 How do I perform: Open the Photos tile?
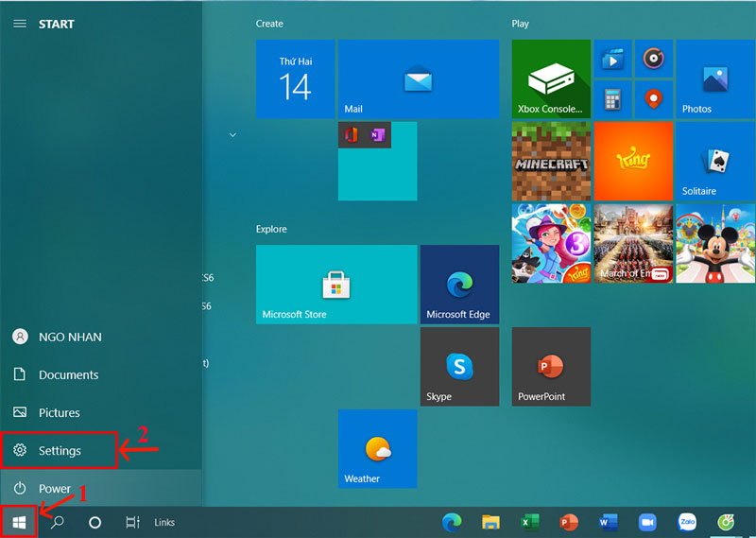tap(715, 79)
